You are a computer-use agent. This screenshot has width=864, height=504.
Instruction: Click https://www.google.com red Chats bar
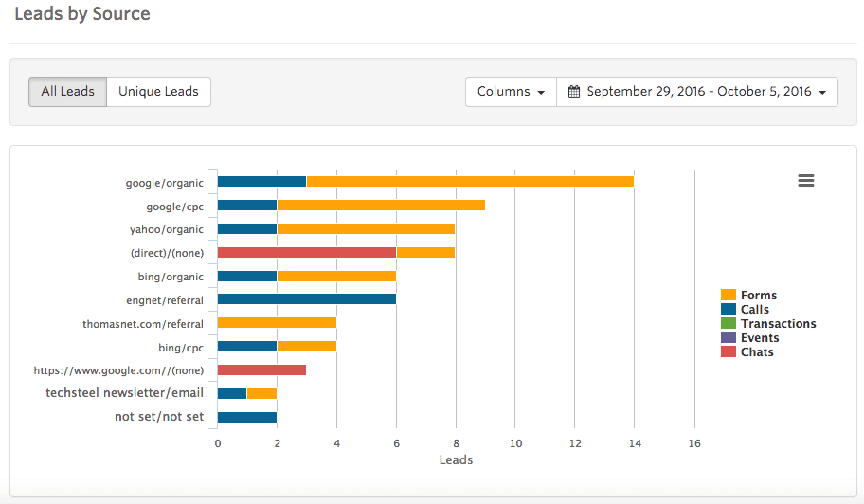tap(261, 370)
